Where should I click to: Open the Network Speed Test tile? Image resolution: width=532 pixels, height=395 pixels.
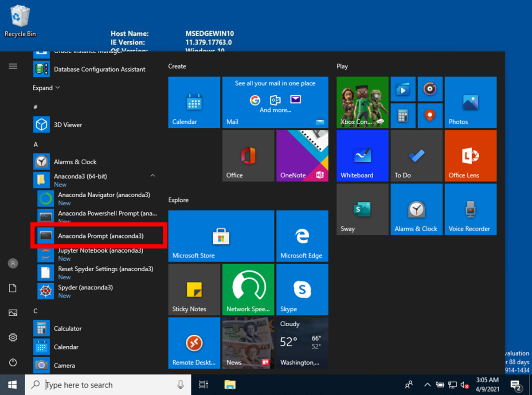click(248, 289)
